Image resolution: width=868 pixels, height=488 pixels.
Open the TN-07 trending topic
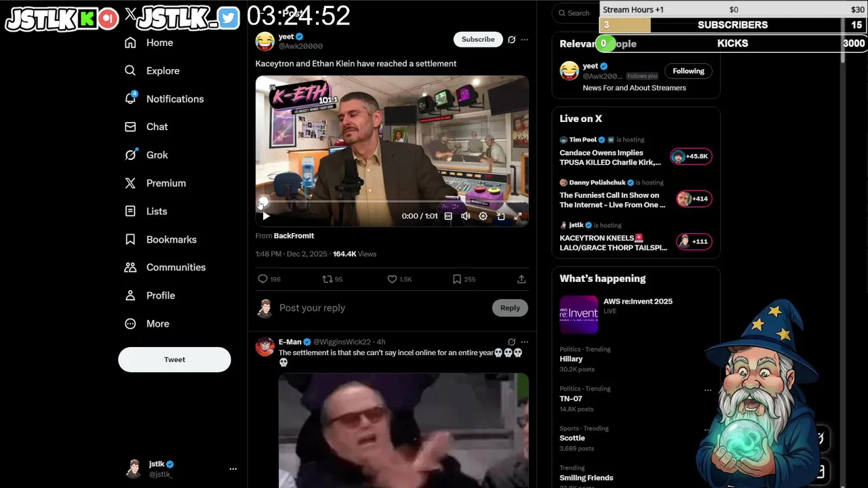tap(571, 399)
